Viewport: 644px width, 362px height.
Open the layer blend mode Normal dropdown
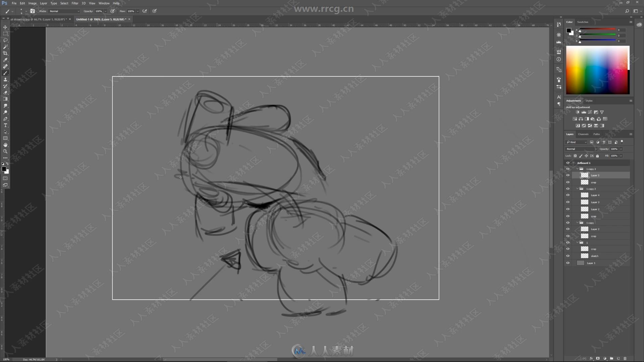pos(582,149)
